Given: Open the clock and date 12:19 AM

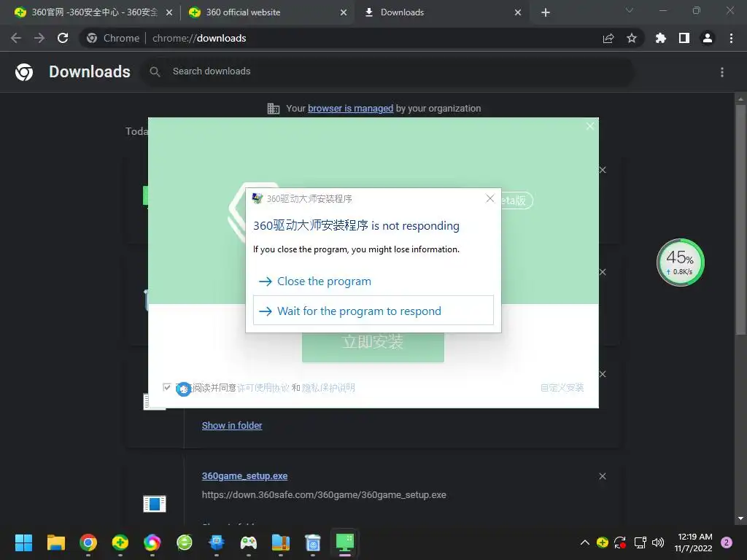Looking at the screenshot, I should (694, 542).
